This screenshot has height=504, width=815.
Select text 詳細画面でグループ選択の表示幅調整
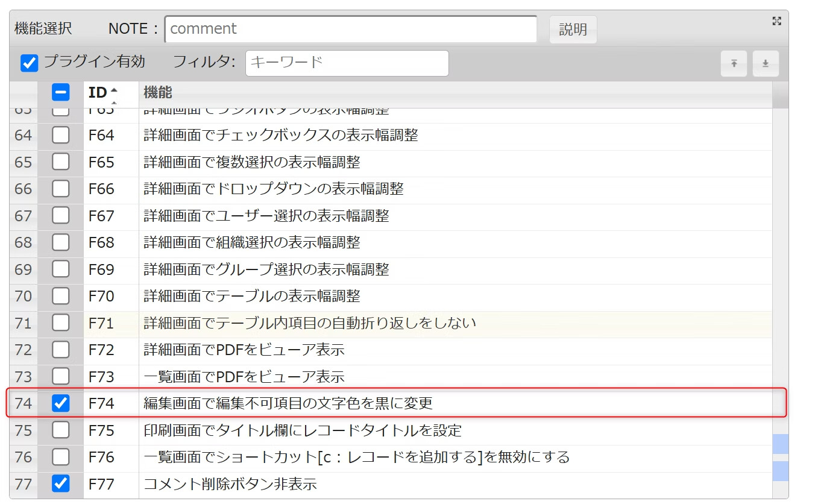(x=266, y=269)
